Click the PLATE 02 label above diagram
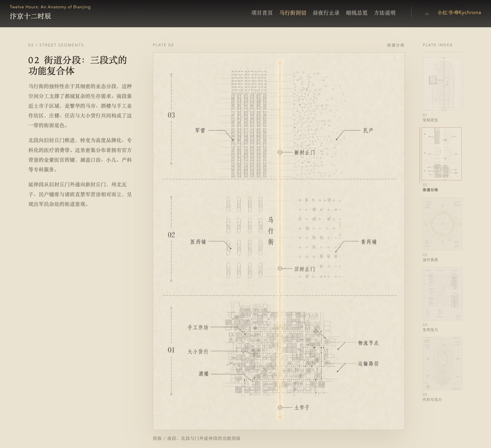Image resolution: width=491 pixels, height=448 pixels. (x=163, y=45)
